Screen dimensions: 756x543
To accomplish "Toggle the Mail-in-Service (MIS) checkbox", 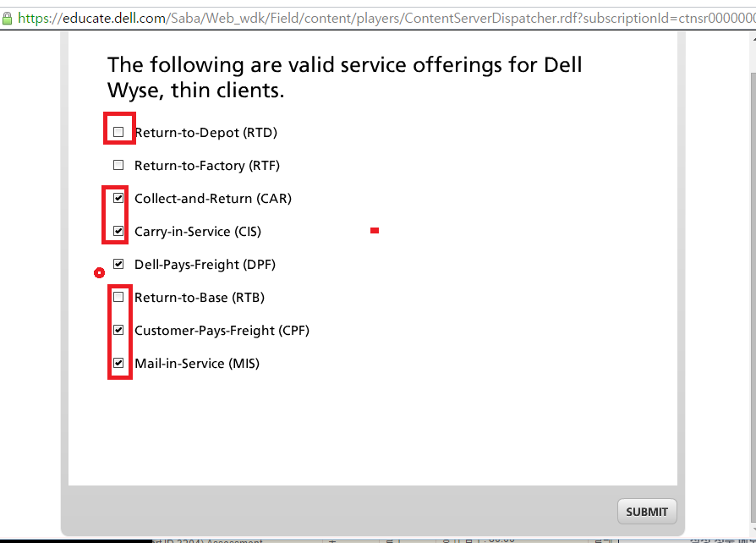I will pos(118,363).
